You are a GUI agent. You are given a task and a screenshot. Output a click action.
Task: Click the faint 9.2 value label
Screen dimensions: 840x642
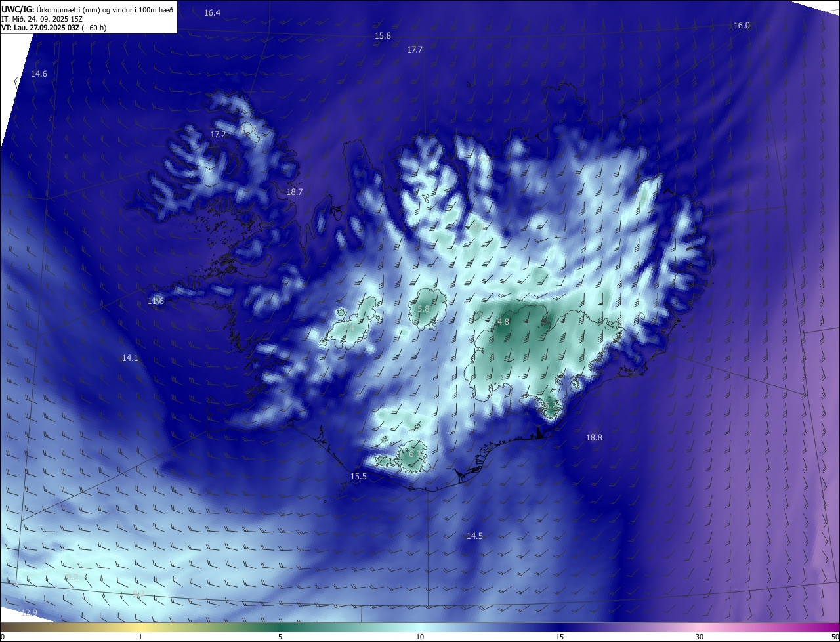[x=72, y=578]
